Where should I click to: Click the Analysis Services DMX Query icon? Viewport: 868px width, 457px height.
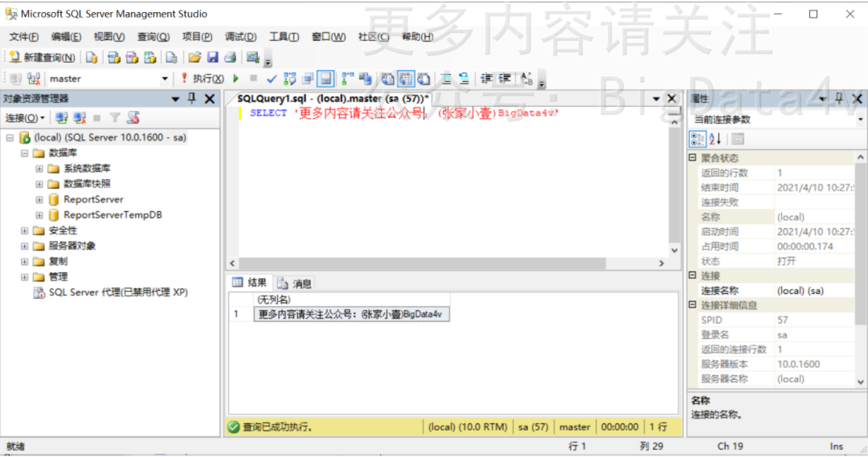(x=132, y=58)
